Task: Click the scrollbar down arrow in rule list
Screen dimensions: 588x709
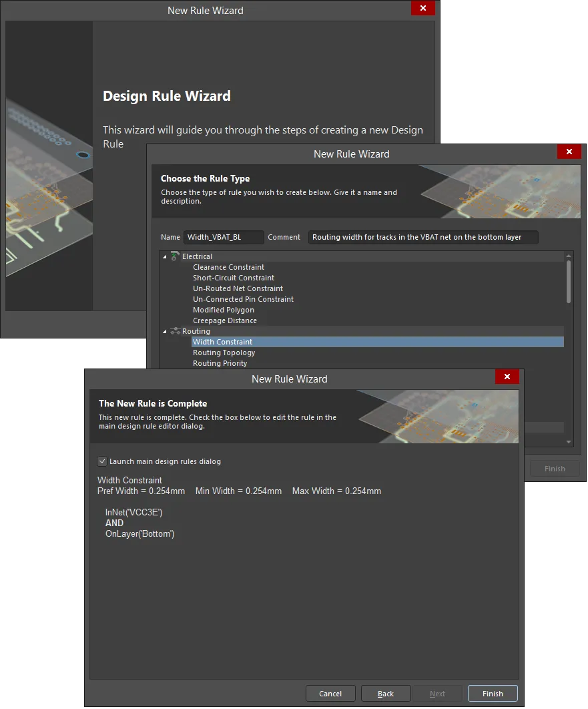Action: pos(569,442)
